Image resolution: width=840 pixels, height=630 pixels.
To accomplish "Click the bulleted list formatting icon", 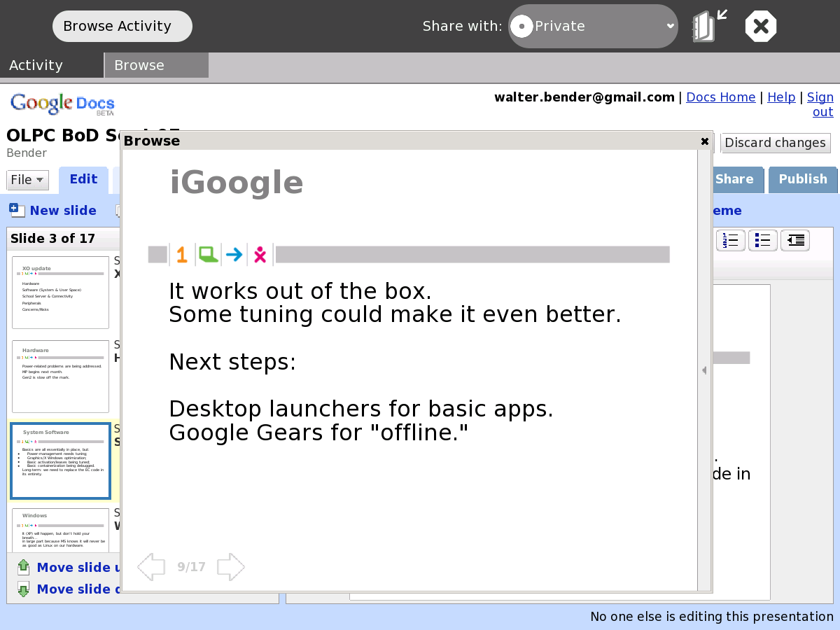I will coord(762,240).
